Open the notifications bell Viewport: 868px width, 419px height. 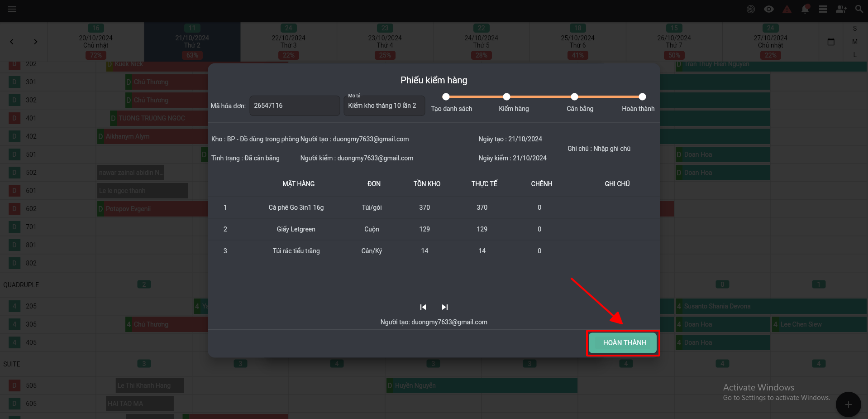tap(805, 9)
